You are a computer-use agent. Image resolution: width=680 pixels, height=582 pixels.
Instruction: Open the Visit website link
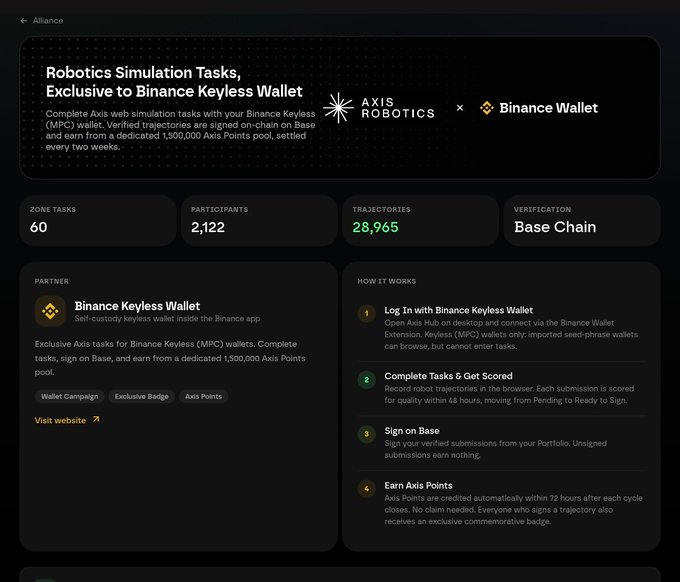pyautogui.click(x=67, y=420)
